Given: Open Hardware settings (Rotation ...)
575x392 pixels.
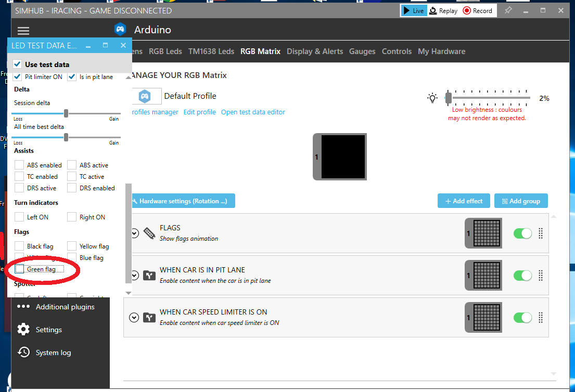Looking at the screenshot, I should (183, 201).
